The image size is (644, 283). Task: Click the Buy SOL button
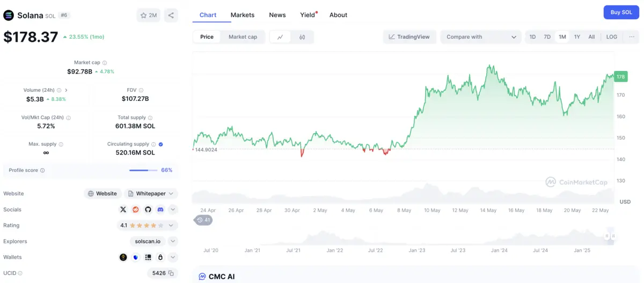621,12
